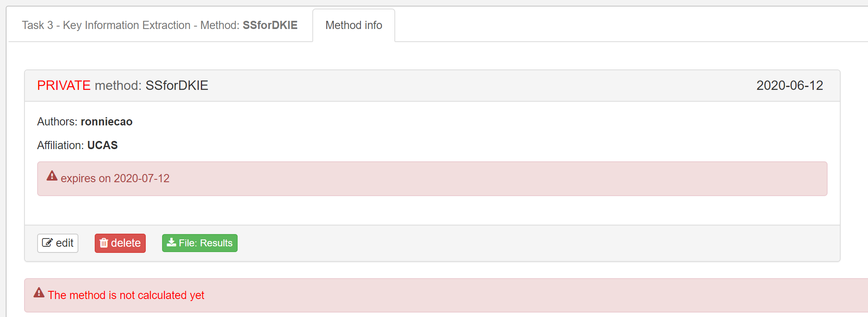Click the trash can icon on the delete button
The image size is (868, 317).
105,243
